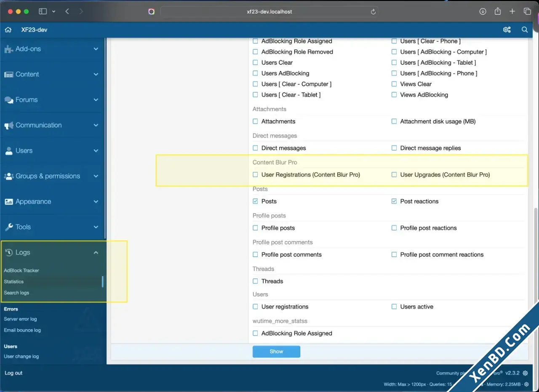
Task: Check the Users active checkbox
Action: [x=394, y=307]
